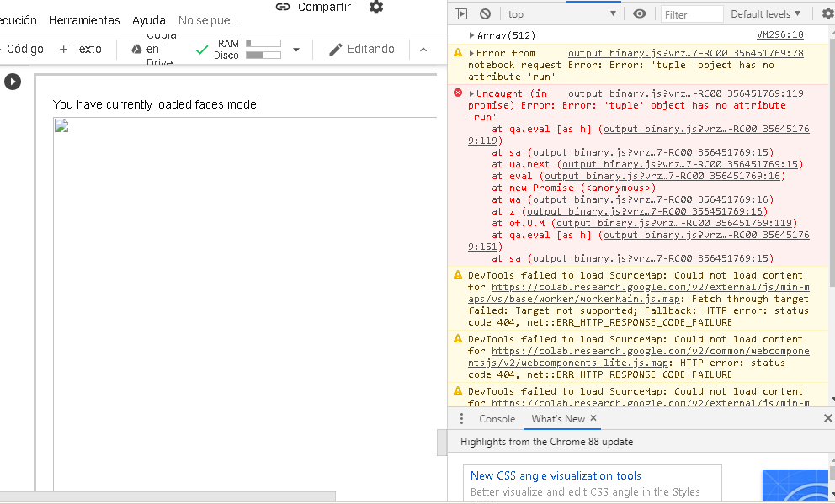Expand the 'Error from notebook request' warning
The height and width of the screenshot is (504, 835).
pos(471,53)
